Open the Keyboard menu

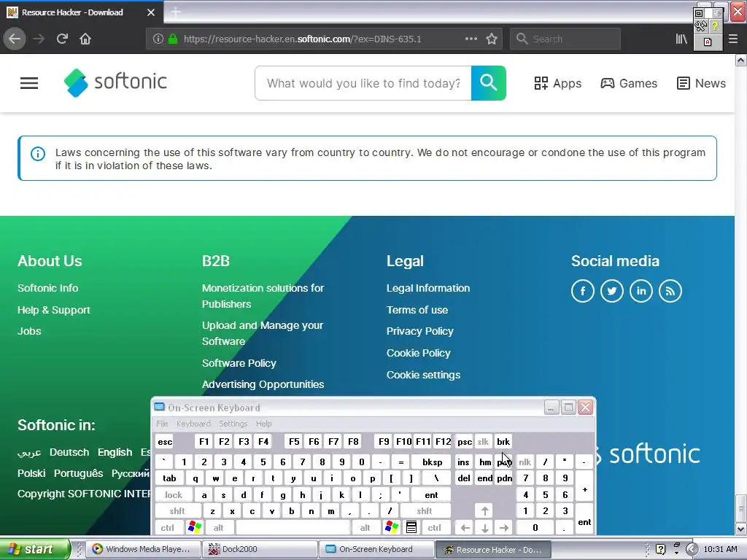pyautogui.click(x=193, y=424)
